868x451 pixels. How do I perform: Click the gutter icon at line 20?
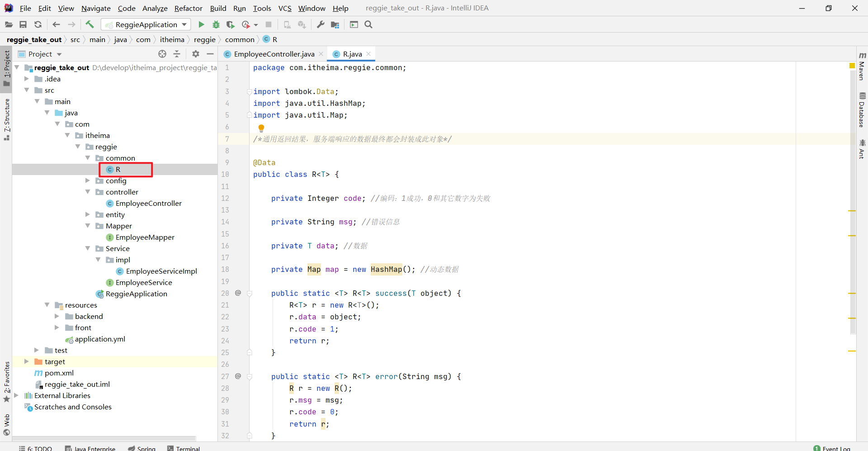pos(238,293)
